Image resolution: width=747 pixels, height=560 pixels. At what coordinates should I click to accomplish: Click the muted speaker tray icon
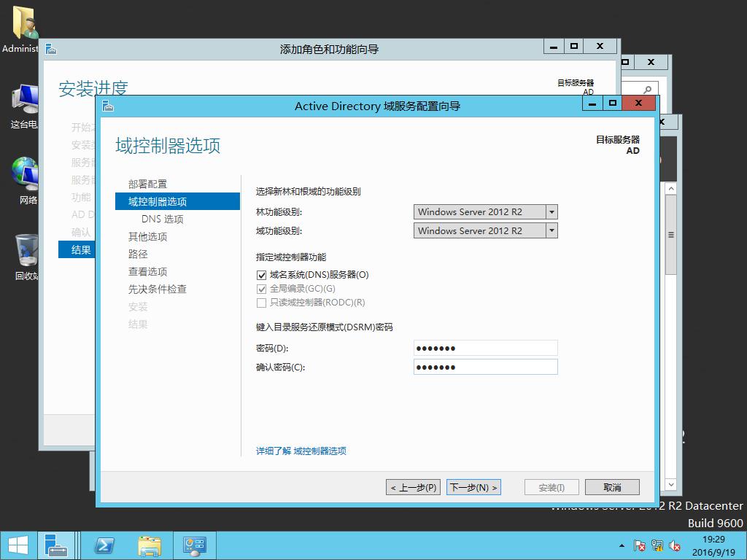coord(675,545)
